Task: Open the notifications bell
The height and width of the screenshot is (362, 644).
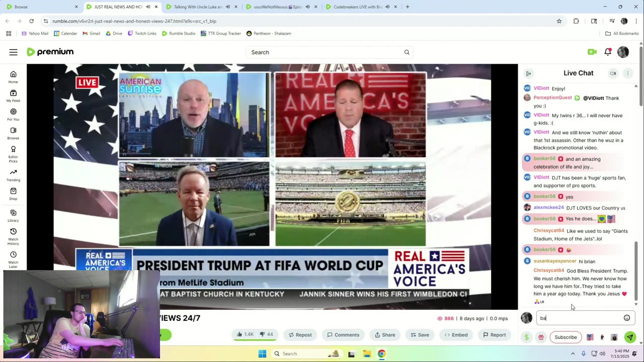Action: tap(608, 52)
